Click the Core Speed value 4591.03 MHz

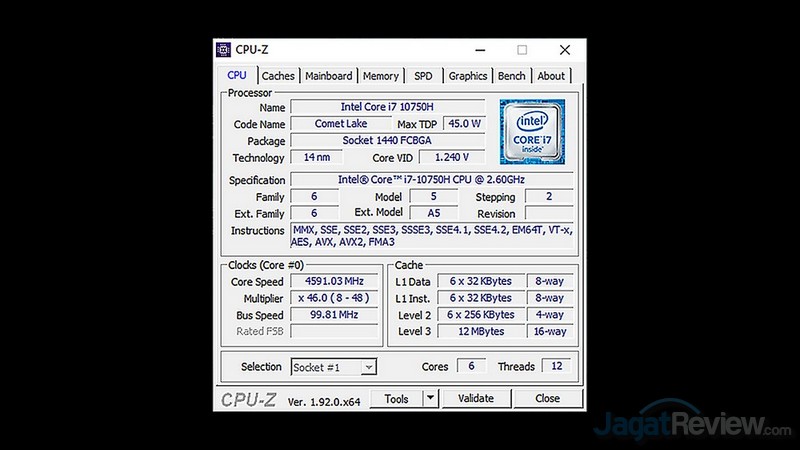[334, 281]
